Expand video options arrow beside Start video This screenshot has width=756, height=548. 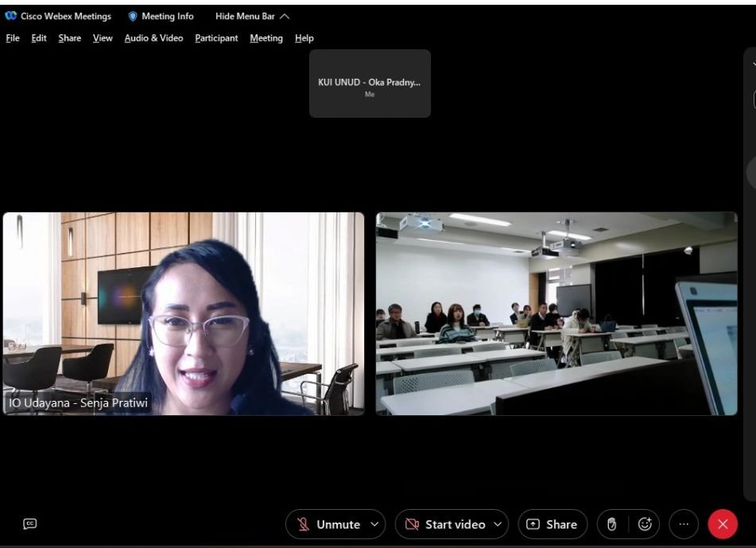(498, 524)
